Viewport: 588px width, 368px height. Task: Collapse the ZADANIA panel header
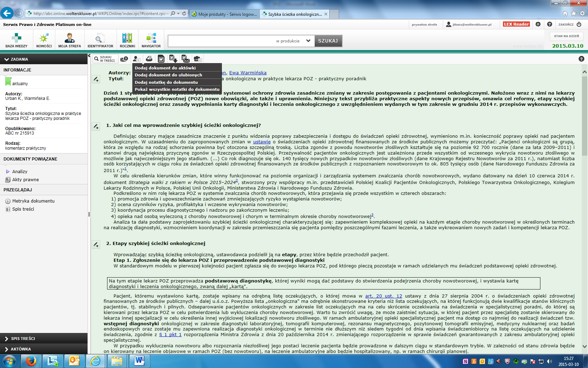pos(44,59)
